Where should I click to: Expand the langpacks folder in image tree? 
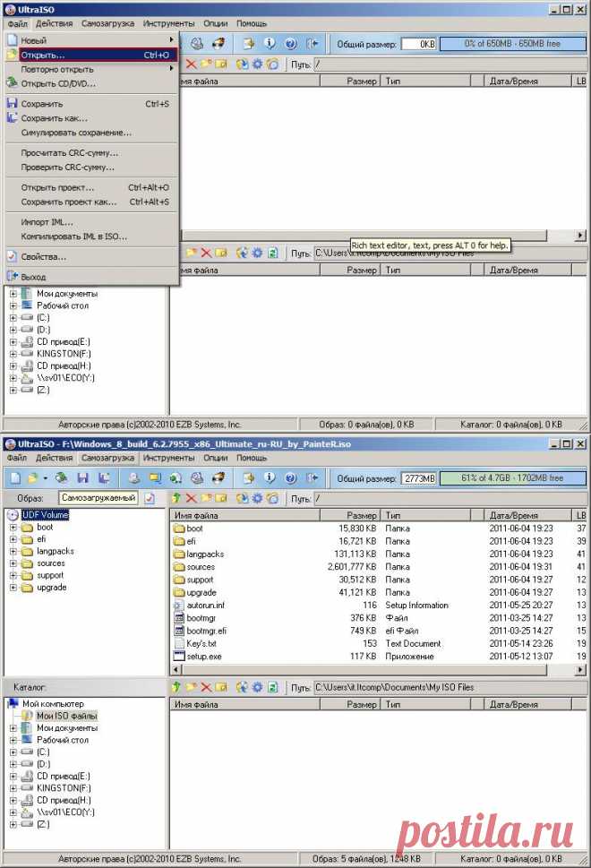click(13, 552)
